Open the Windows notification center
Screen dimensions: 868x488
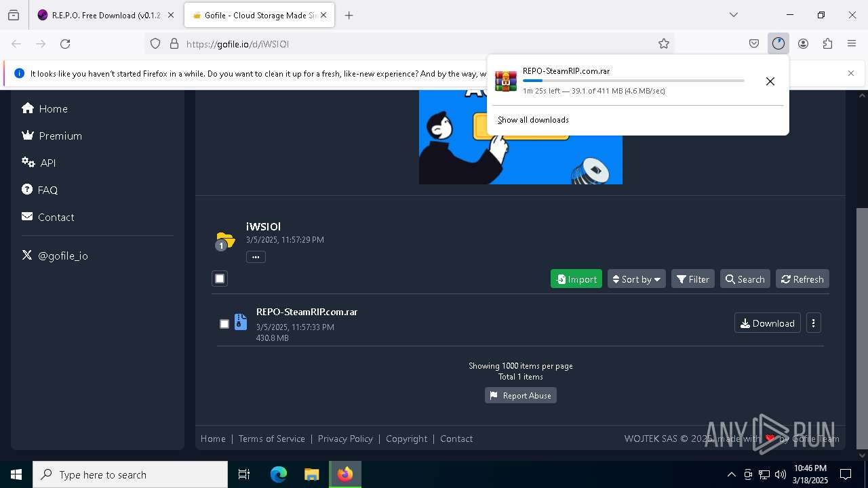[x=846, y=474]
